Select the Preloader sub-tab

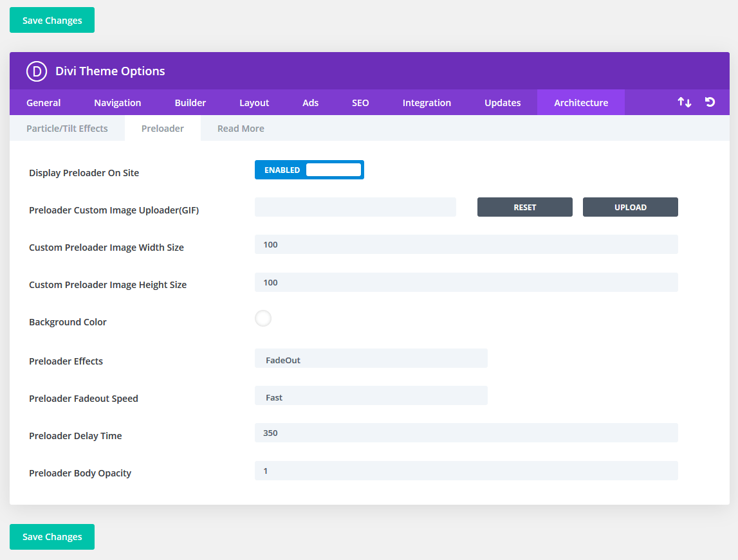[x=163, y=129]
